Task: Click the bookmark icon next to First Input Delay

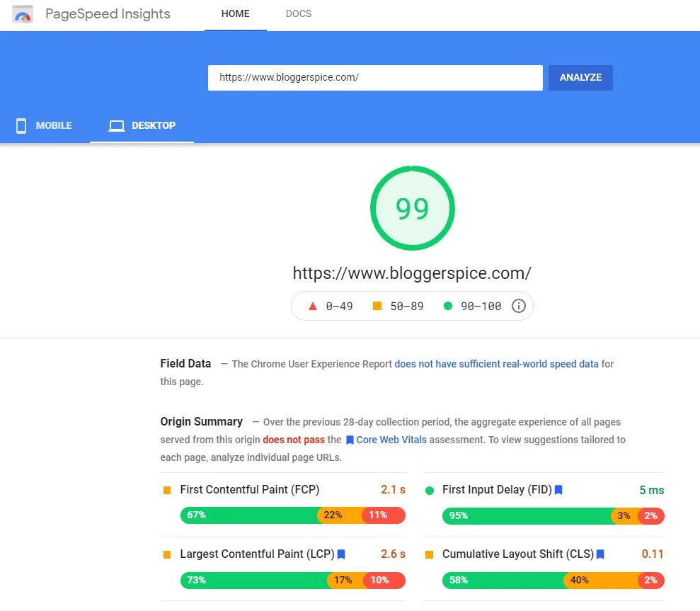Action: tap(558, 490)
